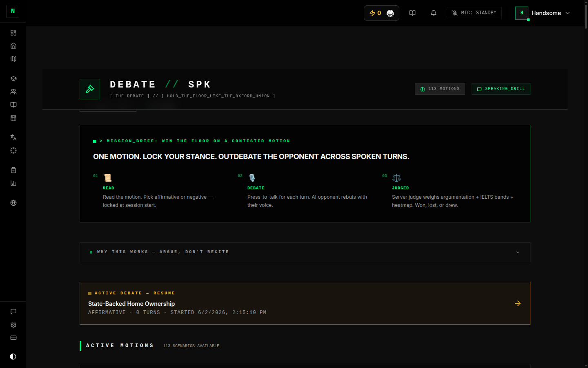Click the green N logo in sidebar
The image size is (588, 368).
pyautogui.click(x=13, y=11)
